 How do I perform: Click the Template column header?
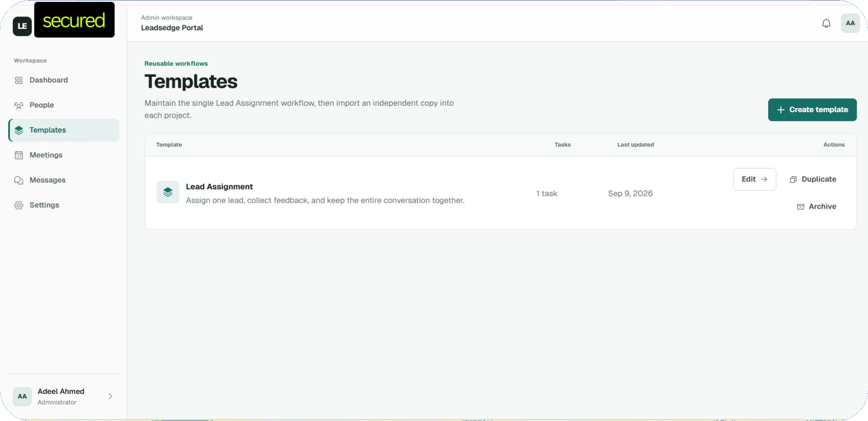[169, 145]
